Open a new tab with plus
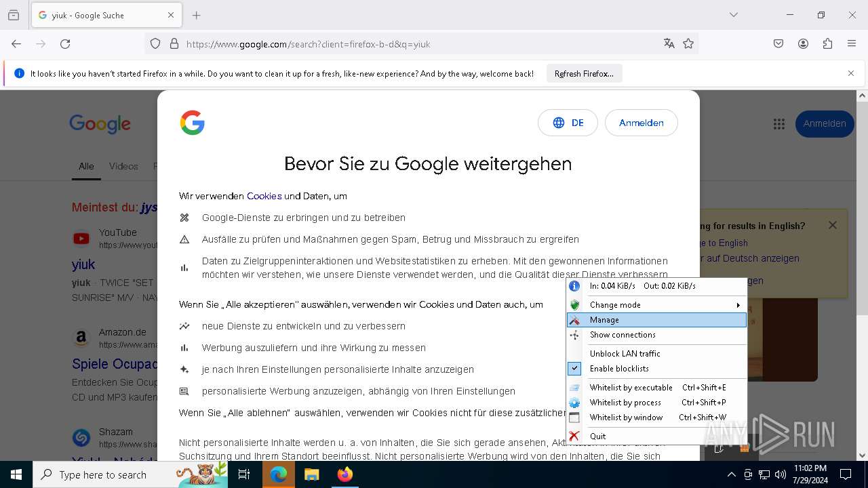The image size is (868, 488). pos(197,15)
